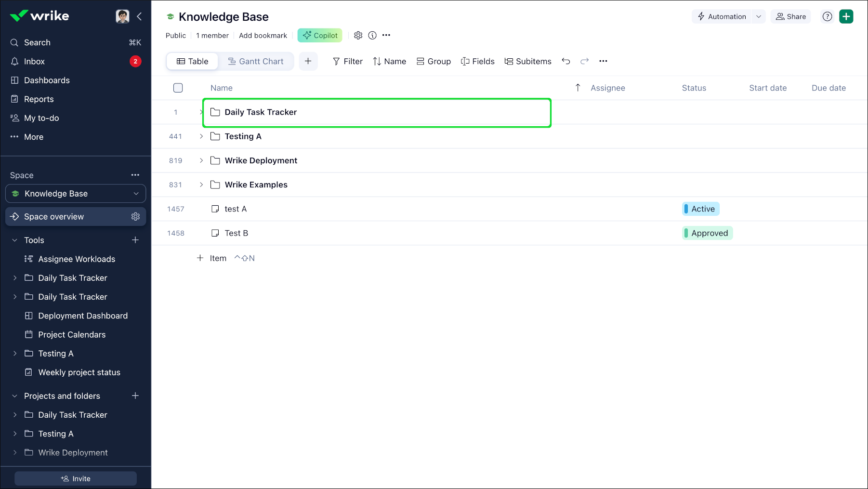868x489 pixels.
Task: Click the Undo arrow
Action: pyautogui.click(x=566, y=61)
